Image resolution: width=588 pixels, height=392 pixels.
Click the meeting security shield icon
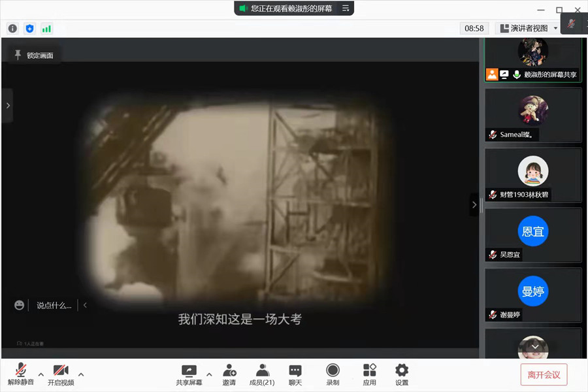tap(29, 28)
